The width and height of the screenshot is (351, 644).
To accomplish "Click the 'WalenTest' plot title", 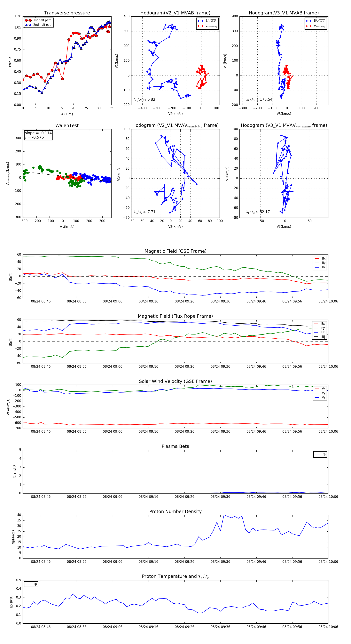I will [67, 125].
